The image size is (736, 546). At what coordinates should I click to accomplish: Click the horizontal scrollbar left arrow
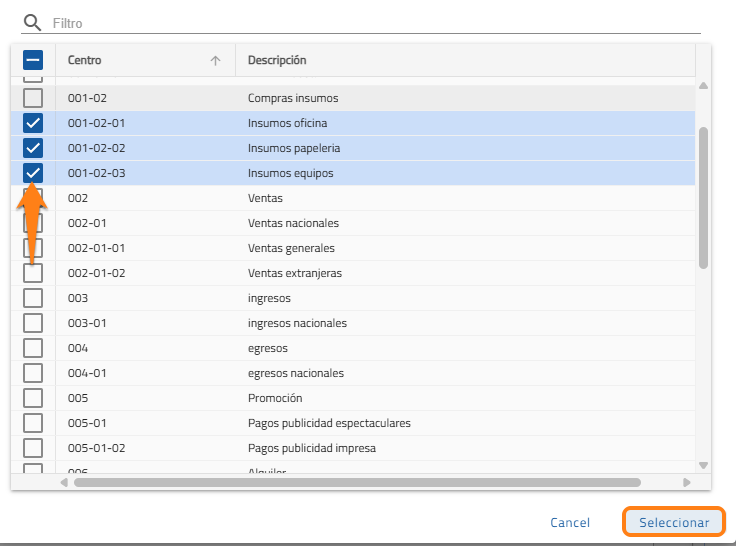click(x=65, y=482)
